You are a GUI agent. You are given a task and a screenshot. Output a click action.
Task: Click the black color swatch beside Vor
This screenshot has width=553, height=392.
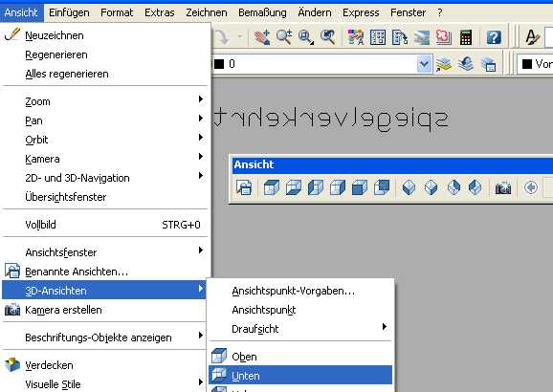pos(527,64)
